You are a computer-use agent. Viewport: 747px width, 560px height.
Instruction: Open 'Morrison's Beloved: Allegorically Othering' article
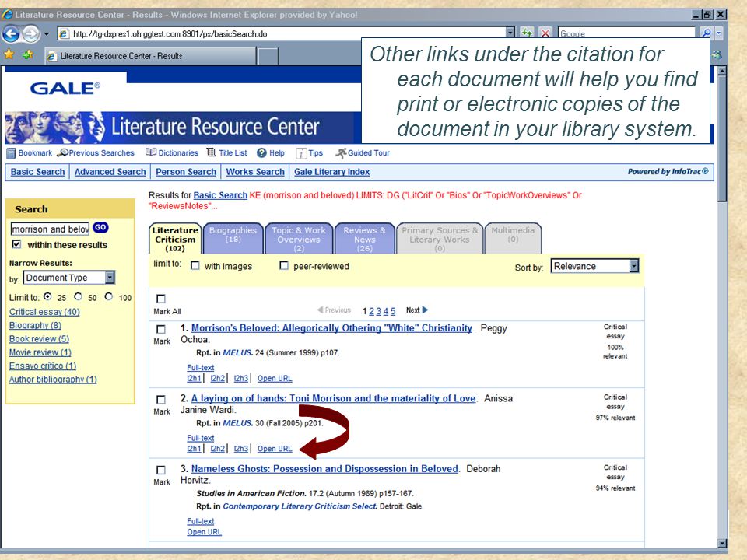tap(331, 328)
